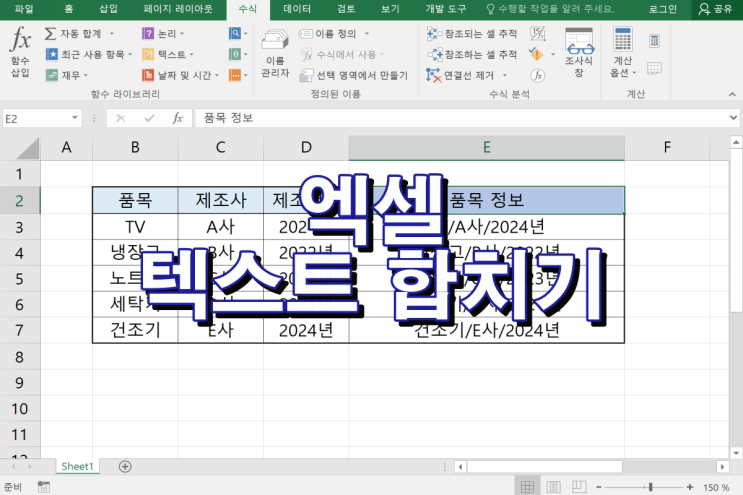The height and width of the screenshot is (495, 743).
Task: Click the 150 % zoom level text
Action: pos(716,487)
